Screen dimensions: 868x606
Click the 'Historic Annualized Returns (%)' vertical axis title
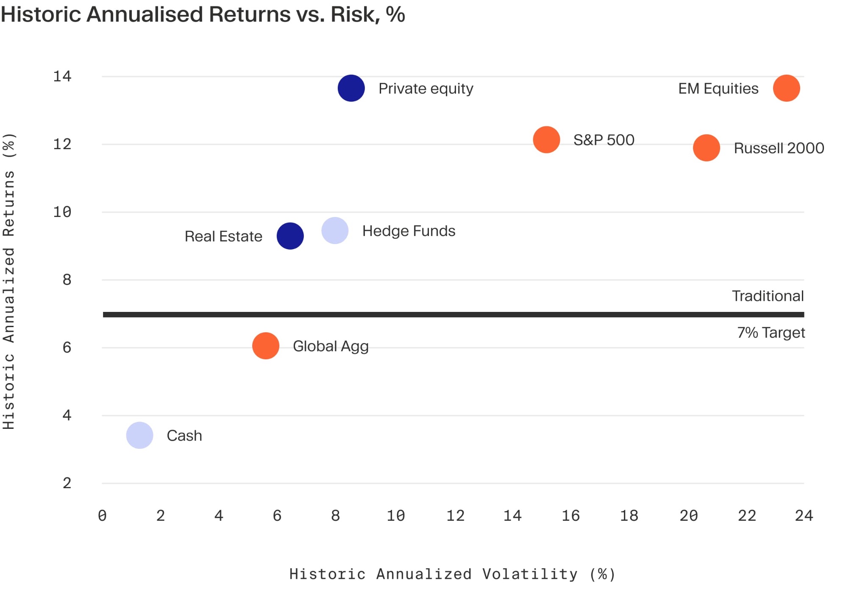(x=9, y=281)
